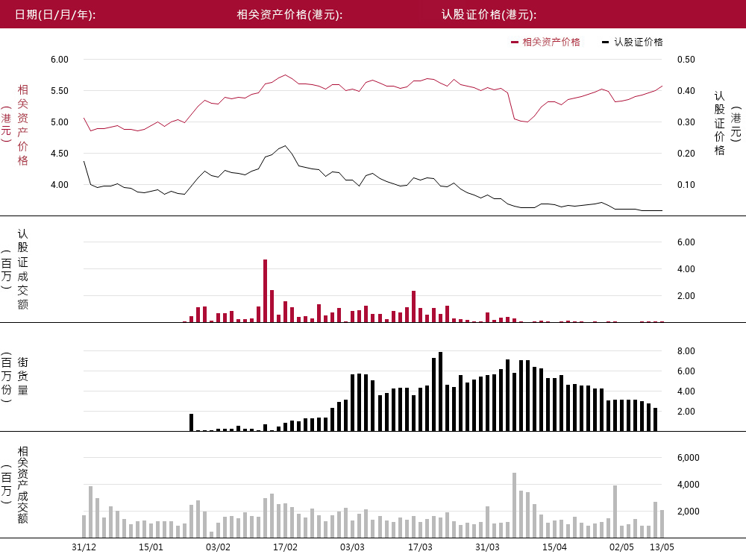Click the 0.20 warrant price axis value
Screen dimensions: 746x560
[686, 154]
